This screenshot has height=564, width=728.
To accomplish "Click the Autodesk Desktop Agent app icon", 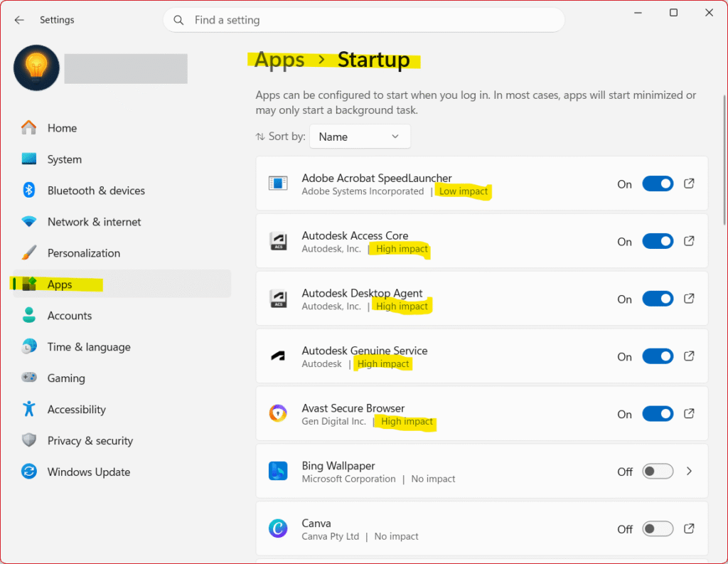I will (278, 299).
